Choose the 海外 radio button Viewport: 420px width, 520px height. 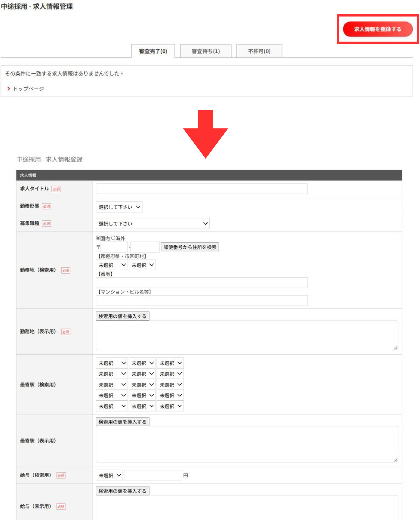coord(113,238)
